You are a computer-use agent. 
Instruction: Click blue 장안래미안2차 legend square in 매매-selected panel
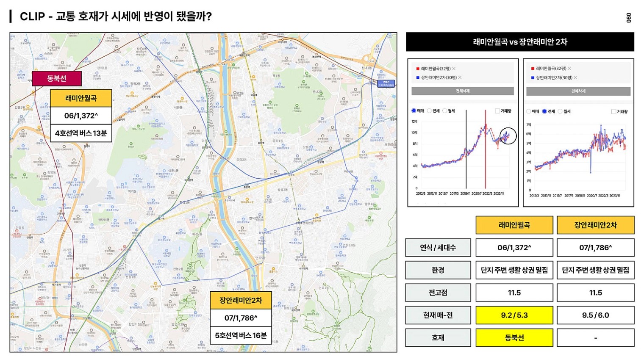(418, 77)
